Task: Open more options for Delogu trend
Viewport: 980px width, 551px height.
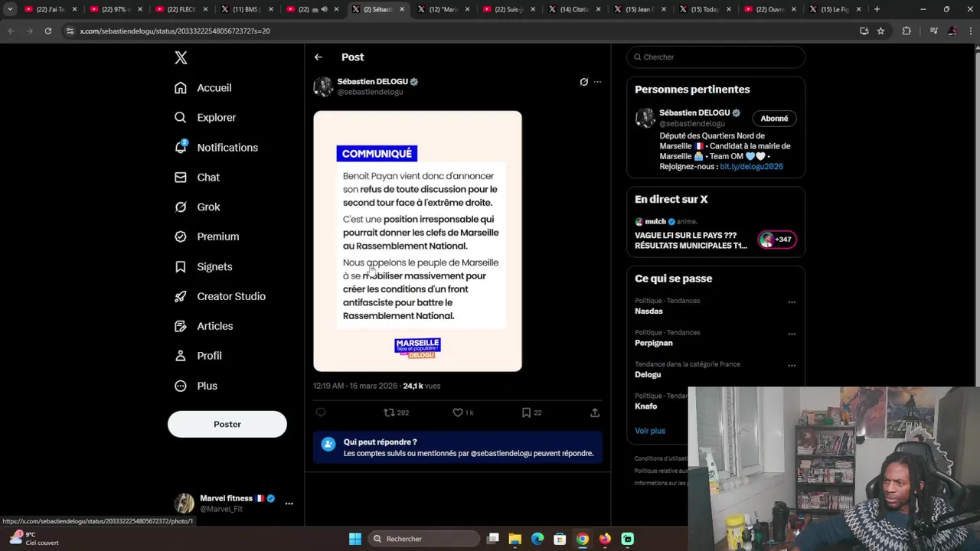Action: click(792, 366)
